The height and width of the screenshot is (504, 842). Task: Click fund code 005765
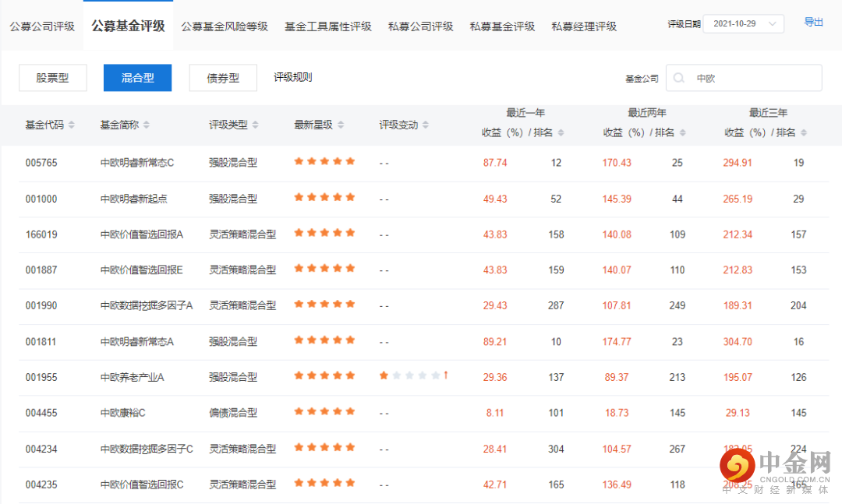click(x=41, y=163)
